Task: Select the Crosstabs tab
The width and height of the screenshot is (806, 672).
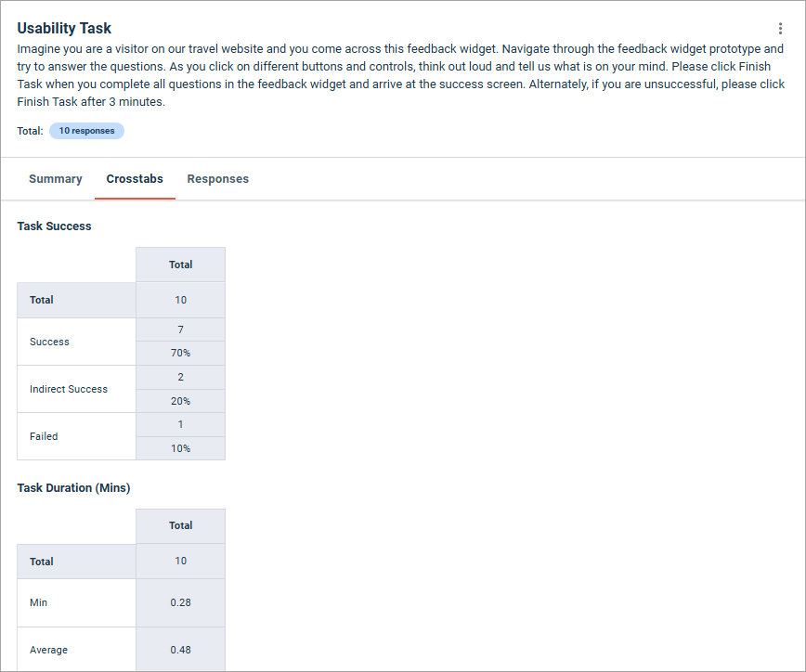Action: click(x=135, y=179)
